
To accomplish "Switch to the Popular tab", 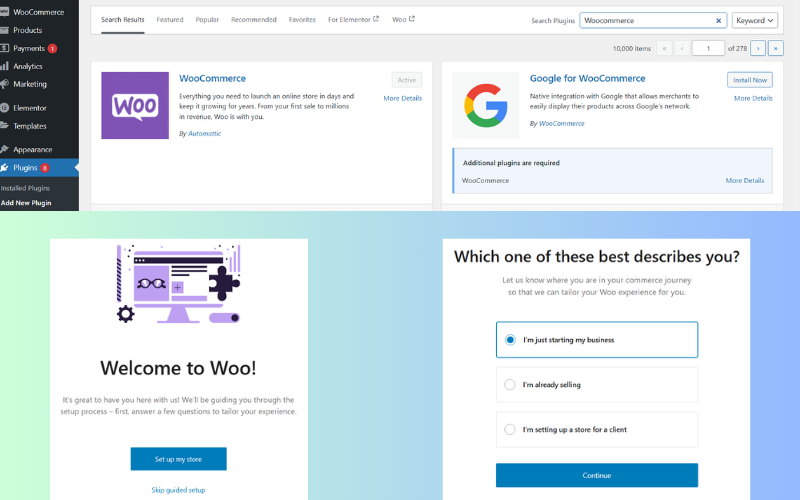I will click(207, 20).
